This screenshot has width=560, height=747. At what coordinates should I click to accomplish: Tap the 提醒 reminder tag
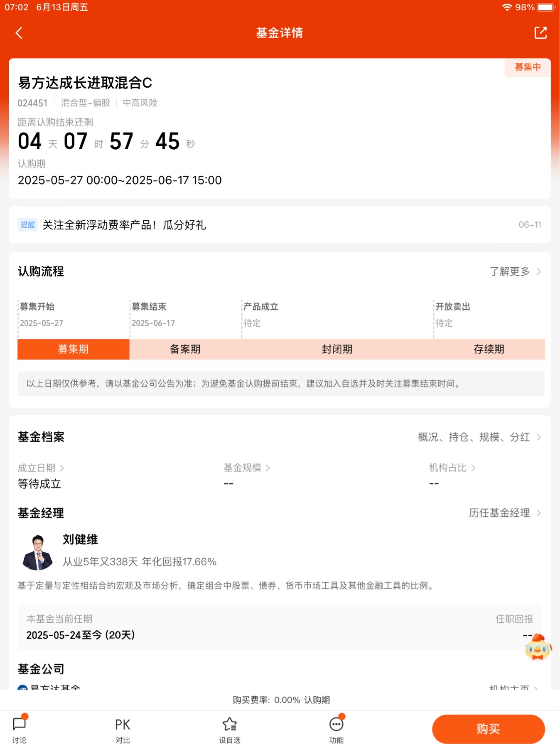[x=28, y=224]
